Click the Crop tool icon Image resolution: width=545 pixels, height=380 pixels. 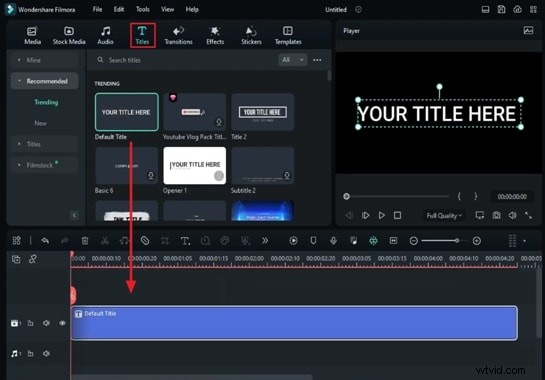click(165, 241)
